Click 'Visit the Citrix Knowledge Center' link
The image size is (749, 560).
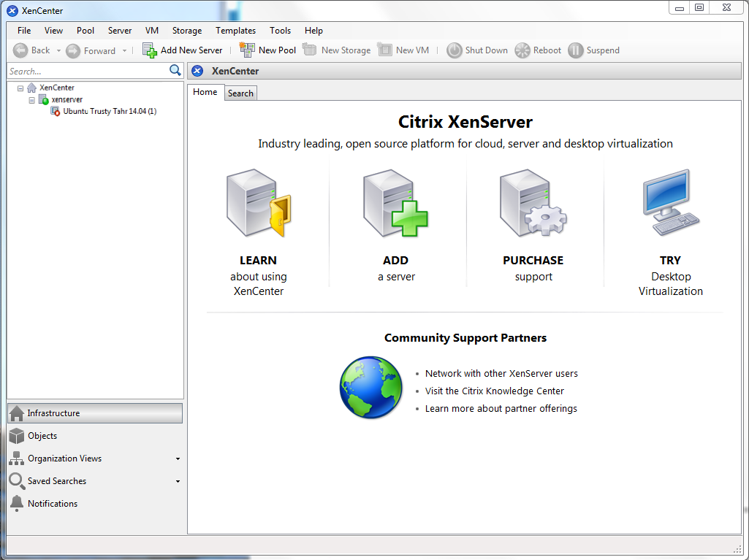coord(495,391)
